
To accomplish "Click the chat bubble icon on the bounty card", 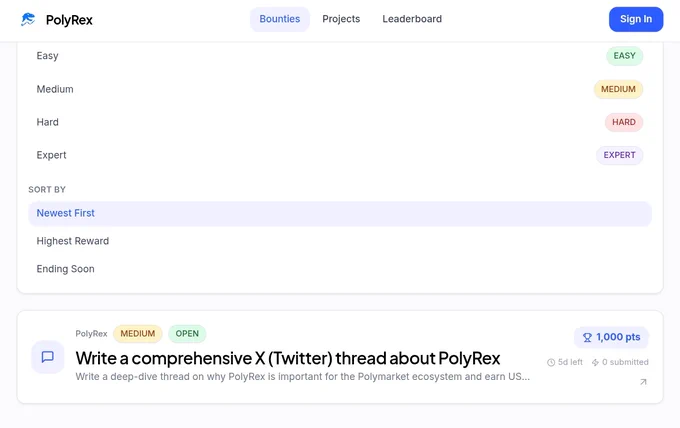I will tap(48, 357).
